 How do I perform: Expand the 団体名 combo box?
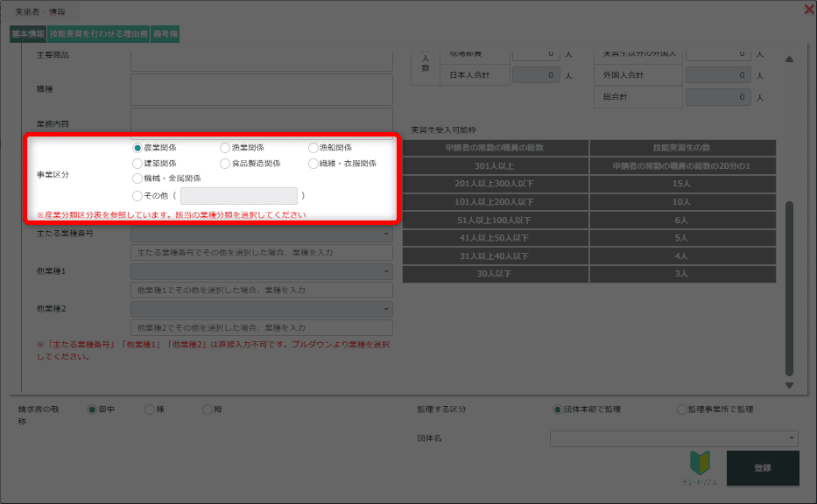[x=673, y=438]
